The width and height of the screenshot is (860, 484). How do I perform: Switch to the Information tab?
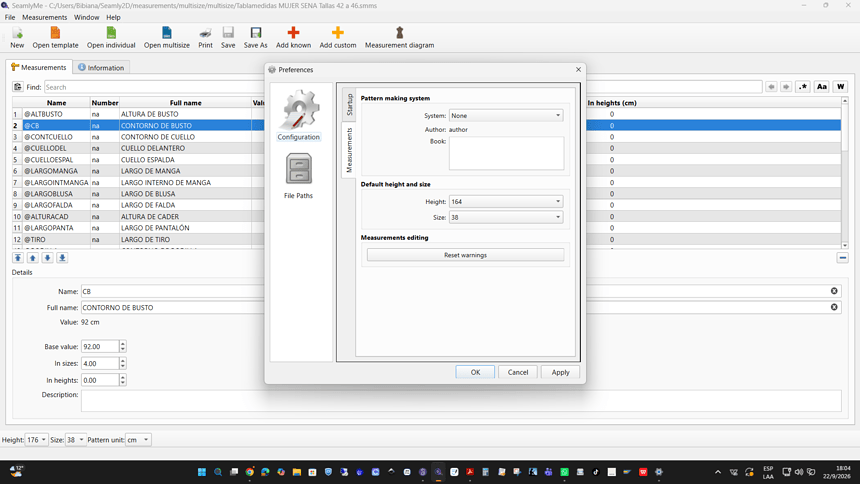point(101,67)
